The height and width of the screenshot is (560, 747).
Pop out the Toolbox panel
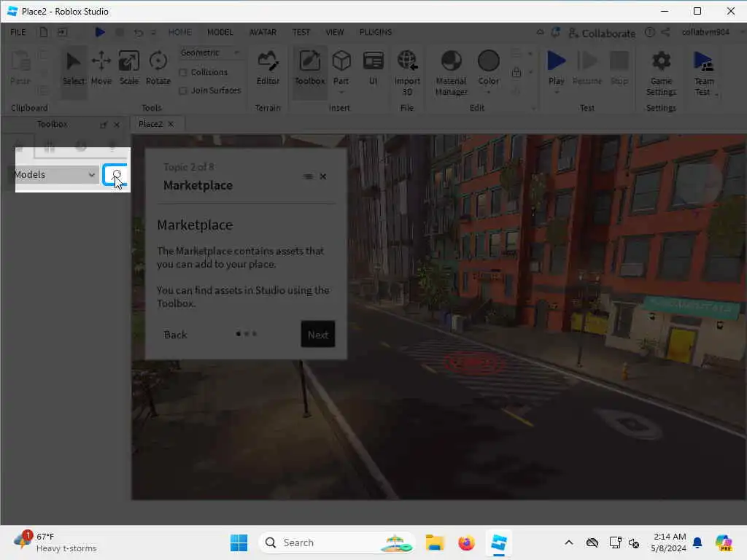tap(104, 125)
